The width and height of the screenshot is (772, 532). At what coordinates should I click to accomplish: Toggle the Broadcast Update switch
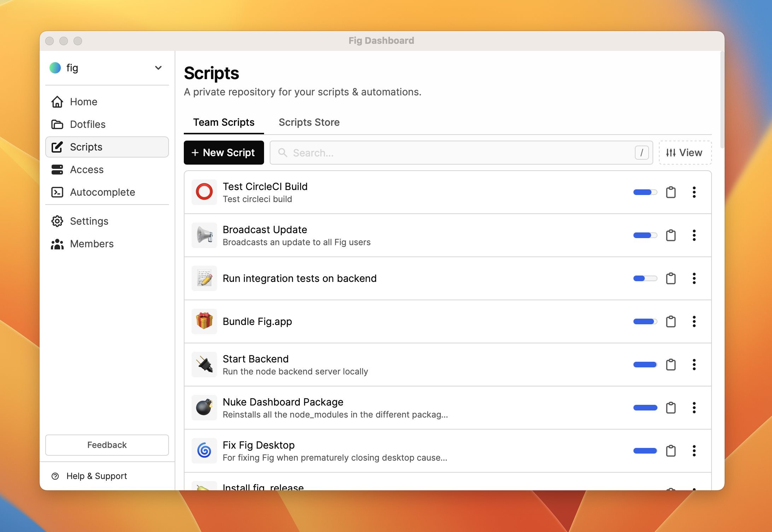pyautogui.click(x=645, y=235)
